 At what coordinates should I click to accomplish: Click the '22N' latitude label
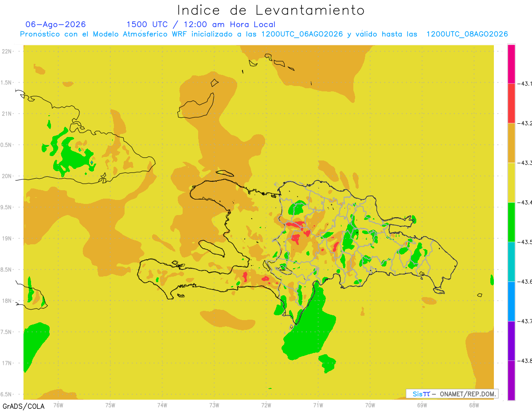[x=8, y=51]
